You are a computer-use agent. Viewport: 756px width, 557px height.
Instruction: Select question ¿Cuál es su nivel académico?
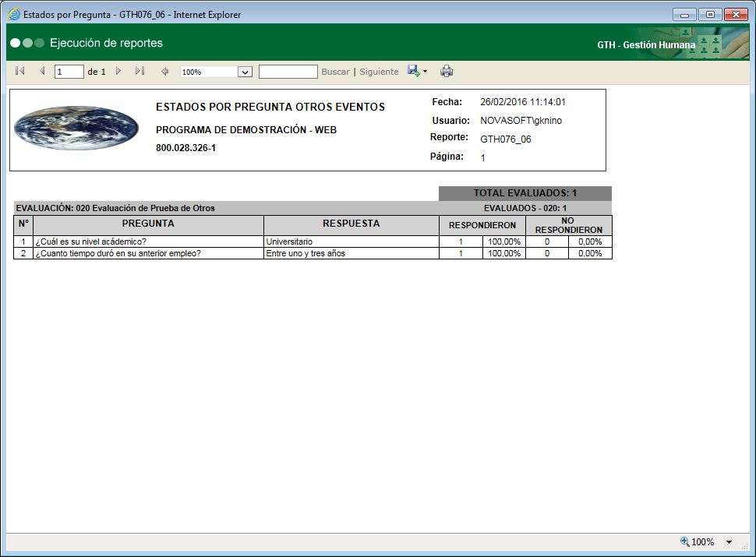90,241
